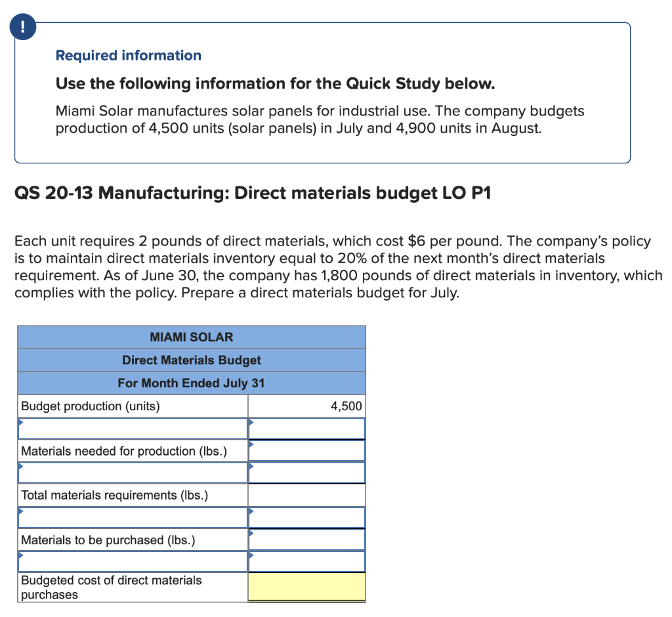Fill in Materials needed for production value cell
Image resolution: width=672 pixels, height=617 pixels.
point(307,451)
